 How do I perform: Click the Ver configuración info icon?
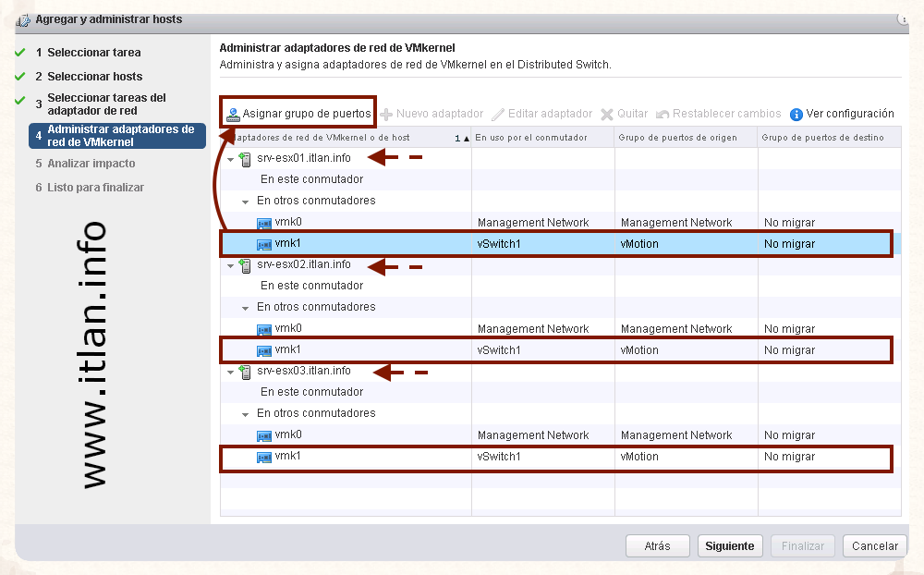(x=796, y=115)
